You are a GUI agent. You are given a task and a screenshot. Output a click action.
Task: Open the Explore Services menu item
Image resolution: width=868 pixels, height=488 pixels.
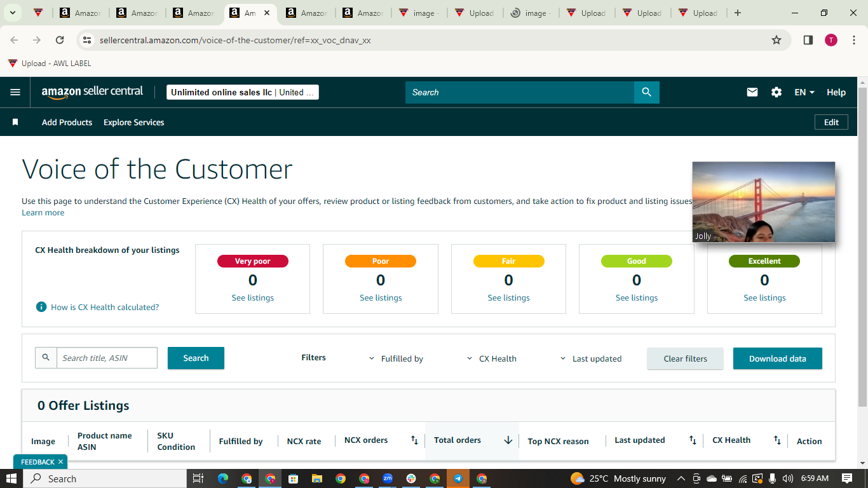point(134,122)
